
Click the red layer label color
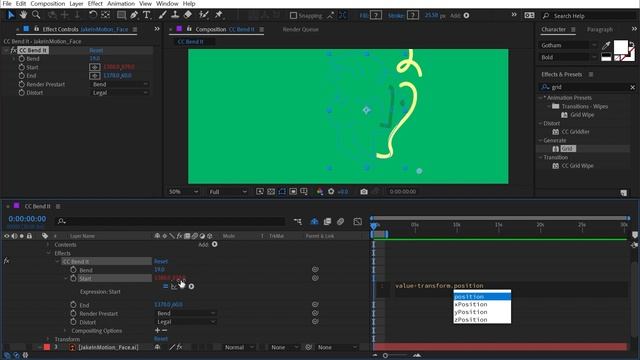[x=47, y=347]
